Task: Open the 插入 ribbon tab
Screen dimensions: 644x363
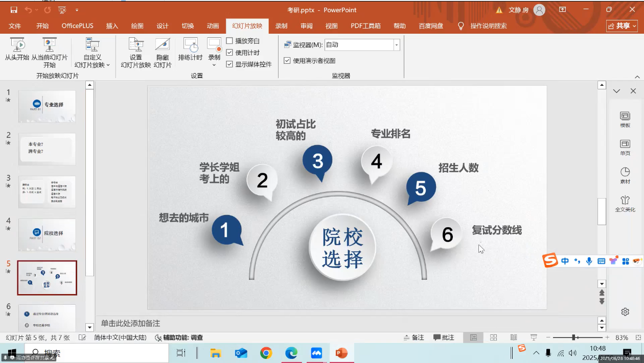Action: click(x=112, y=26)
